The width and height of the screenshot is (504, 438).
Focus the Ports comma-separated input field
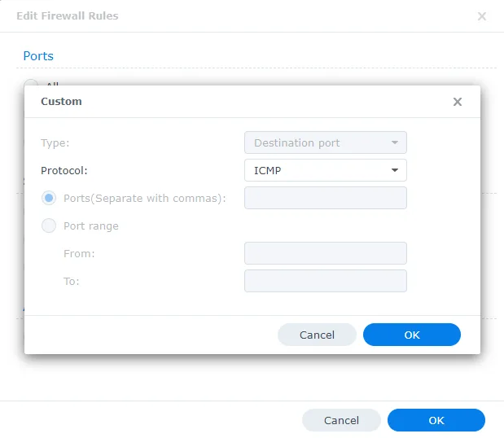click(326, 198)
